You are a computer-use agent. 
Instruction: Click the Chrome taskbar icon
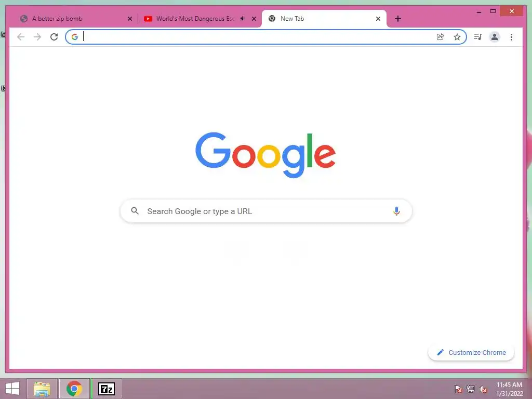[x=74, y=389]
